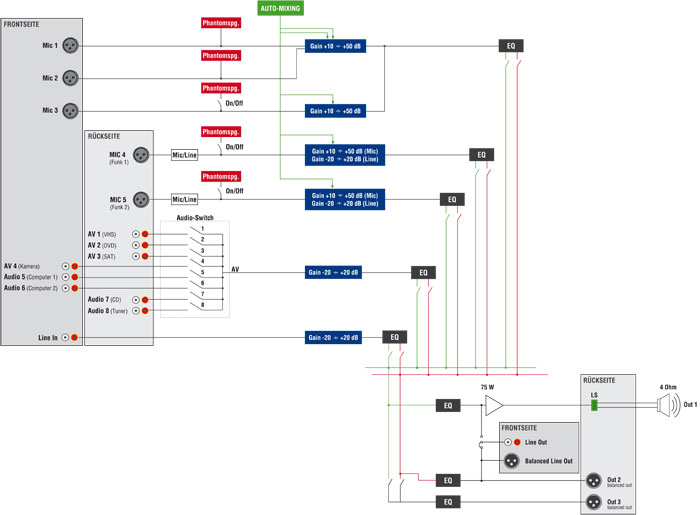
Task: Click the Mic/Line selector for MIC 4
Action: pyautogui.click(x=185, y=155)
